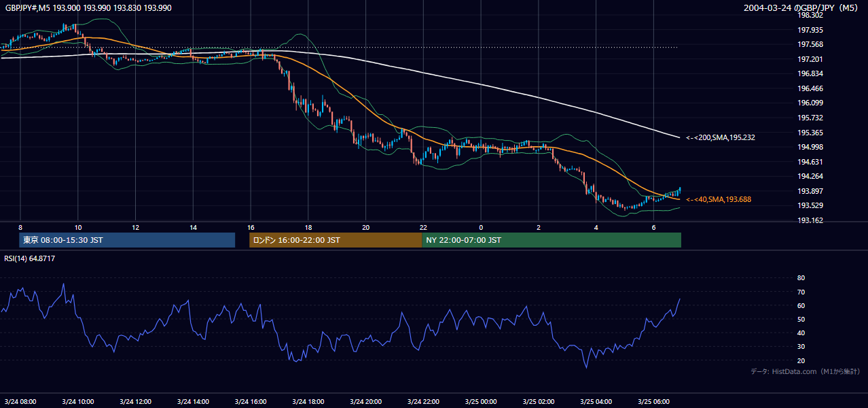Image resolution: width=868 pixels, height=408 pixels.
Task: Click price level 194.998 on the axis
Action: tap(810, 147)
